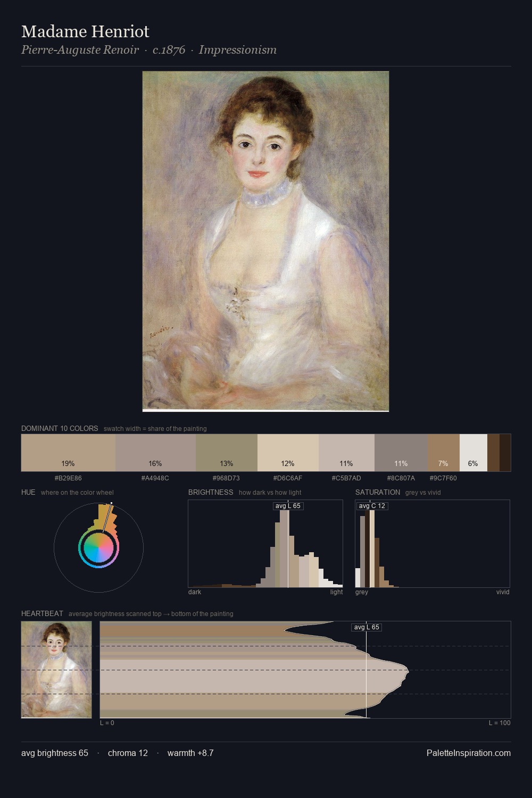Screen dimensions: 532x798
Task: Click the hex code #C5B7AD label
Action: click(346, 478)
